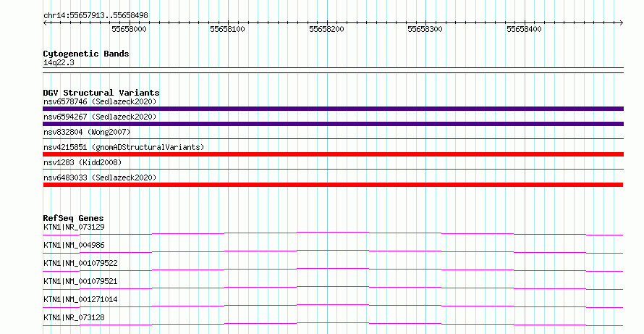Image resolution: width=644 pixels, height=334 pixels.
Task: Open gene label KTN1|NM_001079522
Action: tap(80, 263)
